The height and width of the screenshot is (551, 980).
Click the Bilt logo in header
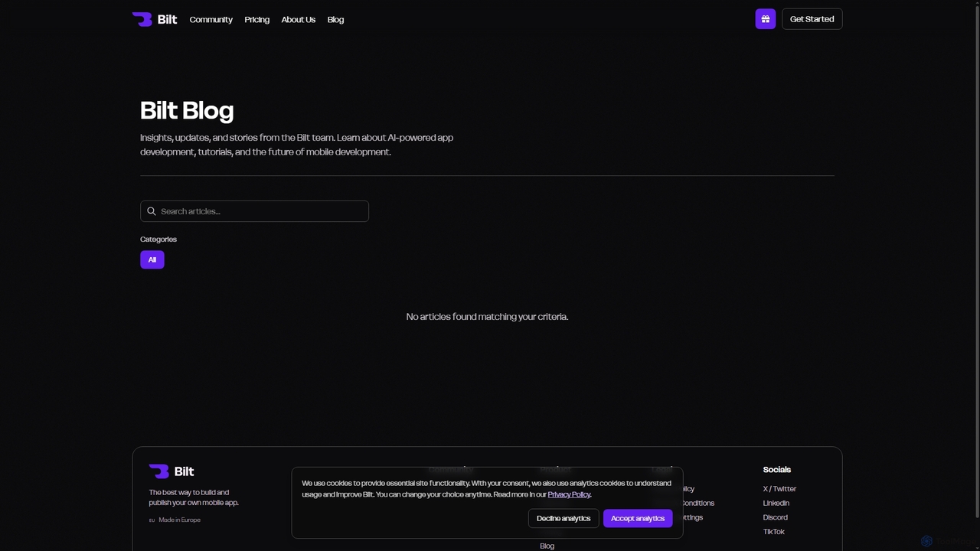[x=155, y=19]
